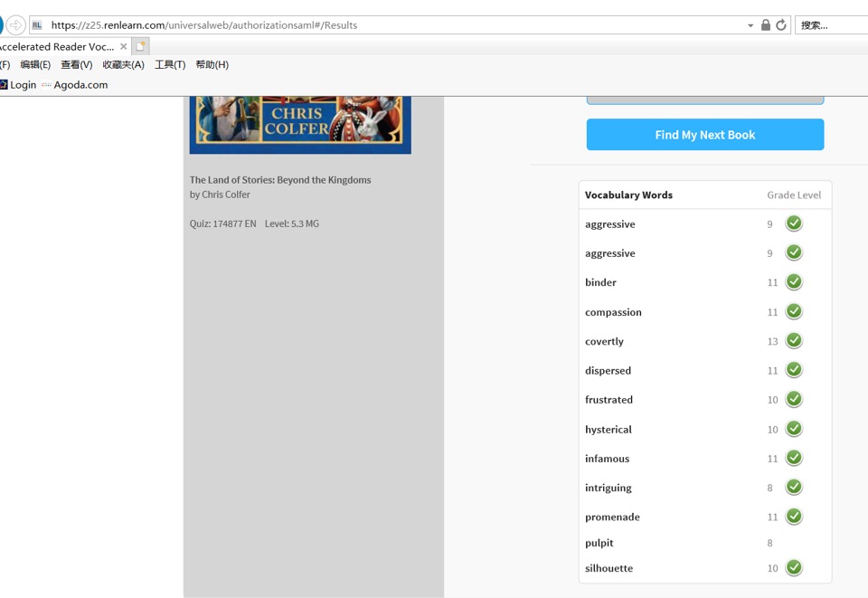Click the vocabulary word silhouette
The height and width of the screenshot is (598, 868).
pyautogui.click(x=609, y=568)
